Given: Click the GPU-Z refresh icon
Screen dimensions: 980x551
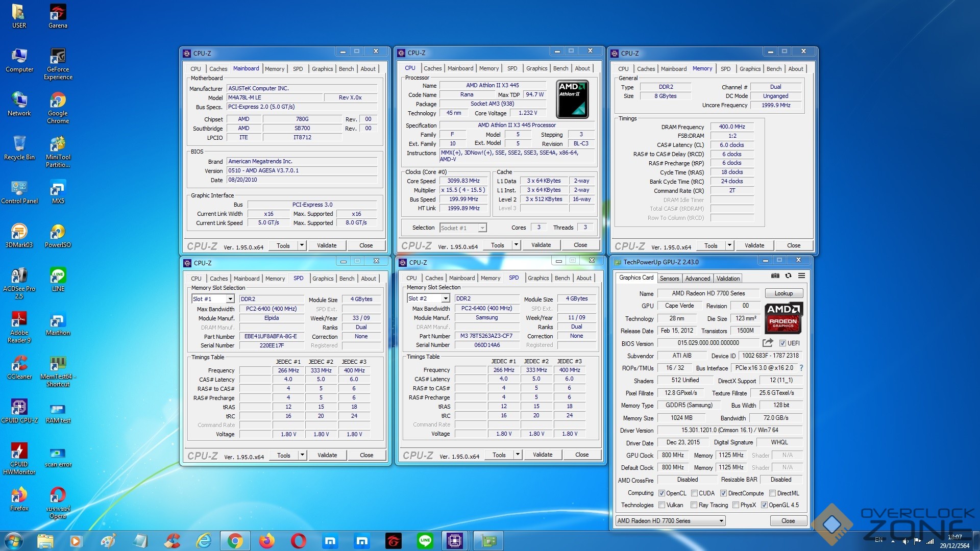Looking at the screenshot, I should 788,275.
